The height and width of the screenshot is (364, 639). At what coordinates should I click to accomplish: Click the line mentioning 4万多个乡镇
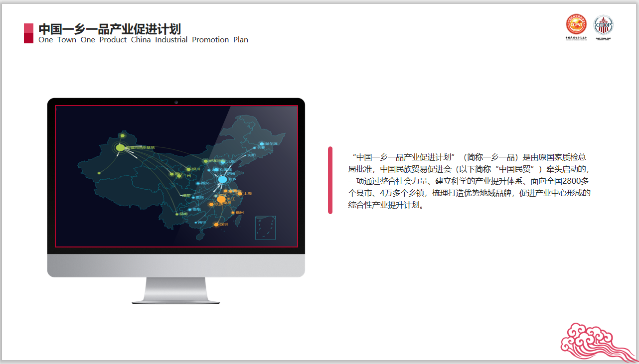(x=469, y=193)
